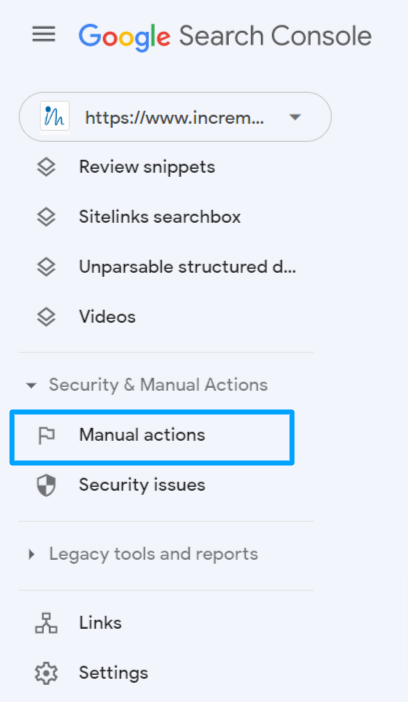Click the Sitelinks searchbox layers icon
408x702 pixels.
(46, 217)
